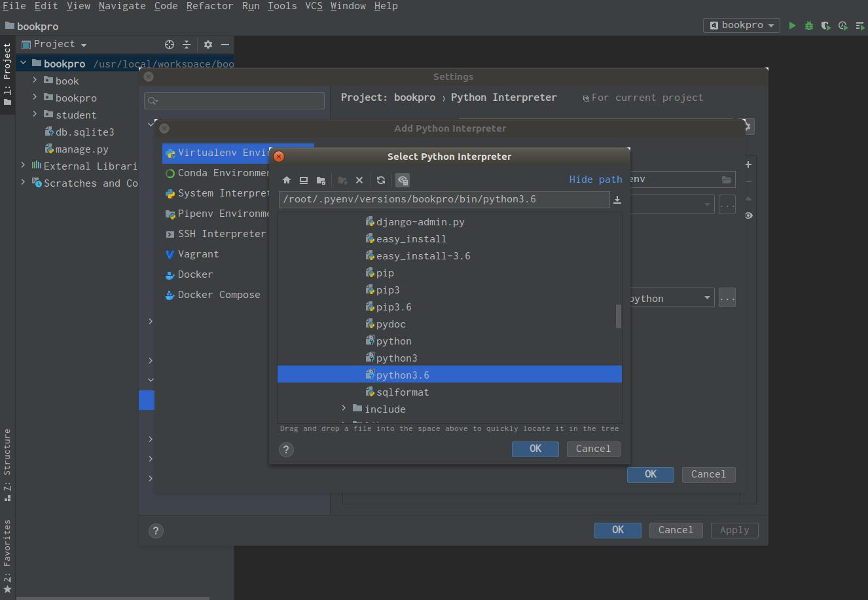Open the interpreter combo box ending in python
The height and width of the screenshot is (600, 868).
671,298
